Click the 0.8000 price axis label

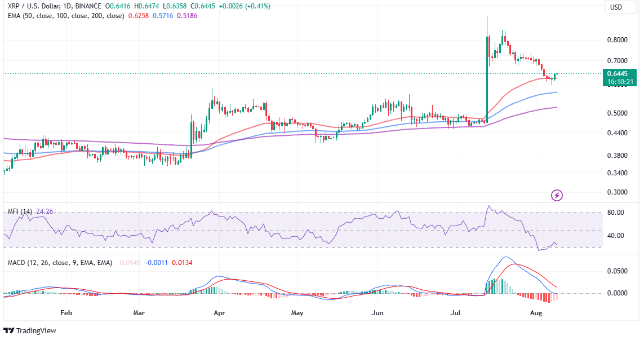(618, 40)
